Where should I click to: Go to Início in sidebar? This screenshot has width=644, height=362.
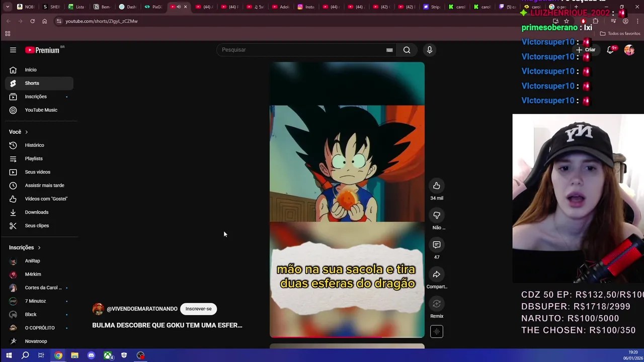pyautogui.click(x=39, y=70)
